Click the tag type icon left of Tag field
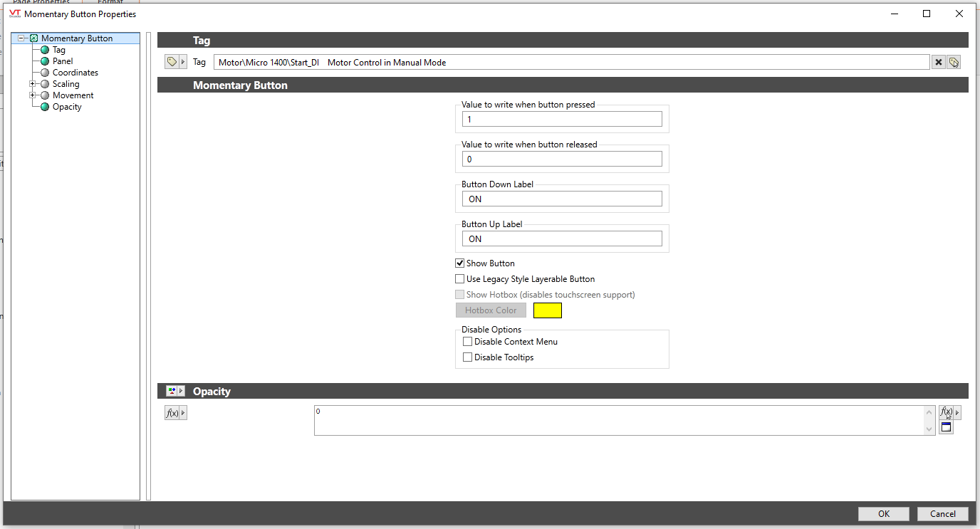 point(172,62)
